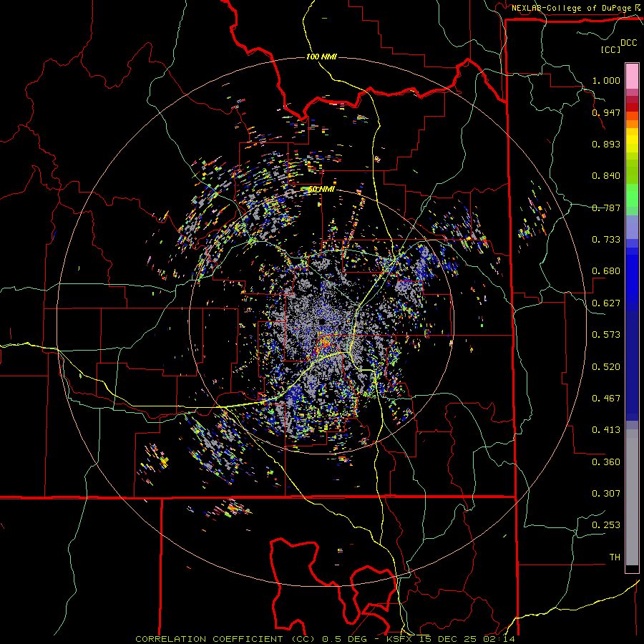Click the 0.733 value on the color scale
The height and width of the screenshot is (644, 644).
[x=606, y=239]
